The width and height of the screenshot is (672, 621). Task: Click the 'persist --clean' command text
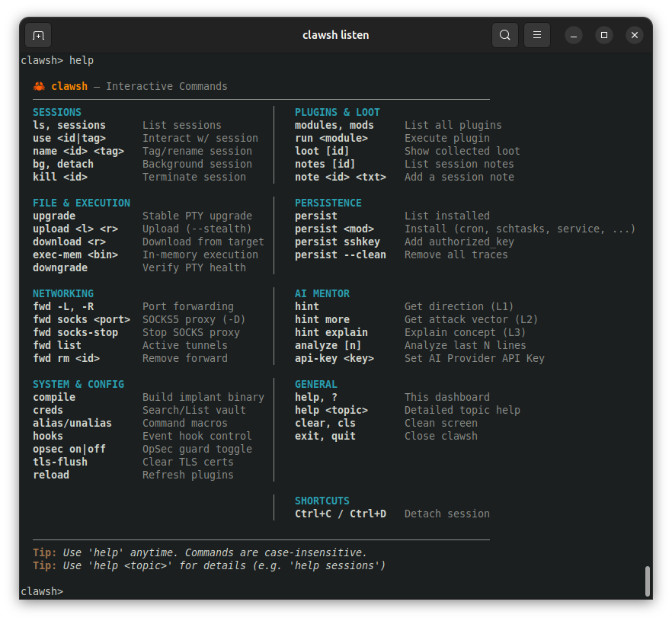point(340,254)
